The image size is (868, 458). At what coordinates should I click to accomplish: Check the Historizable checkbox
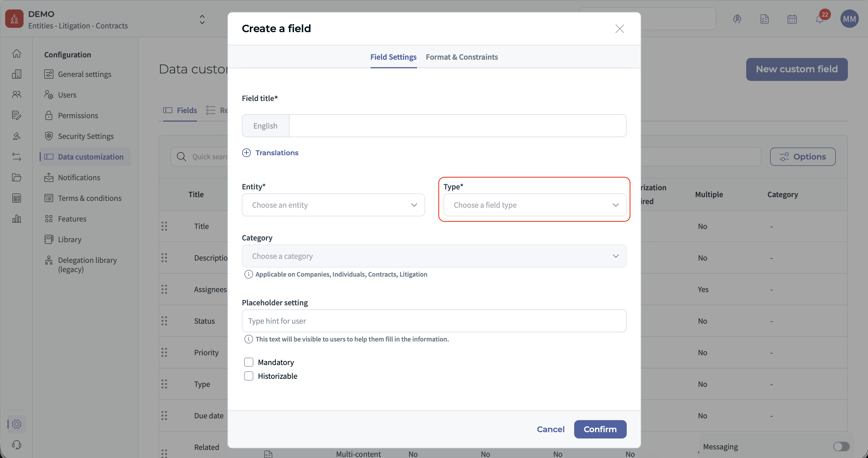(249, 376)
